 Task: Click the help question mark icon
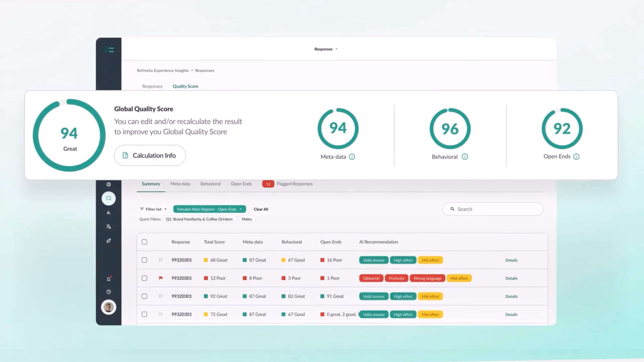click(108, 292)
